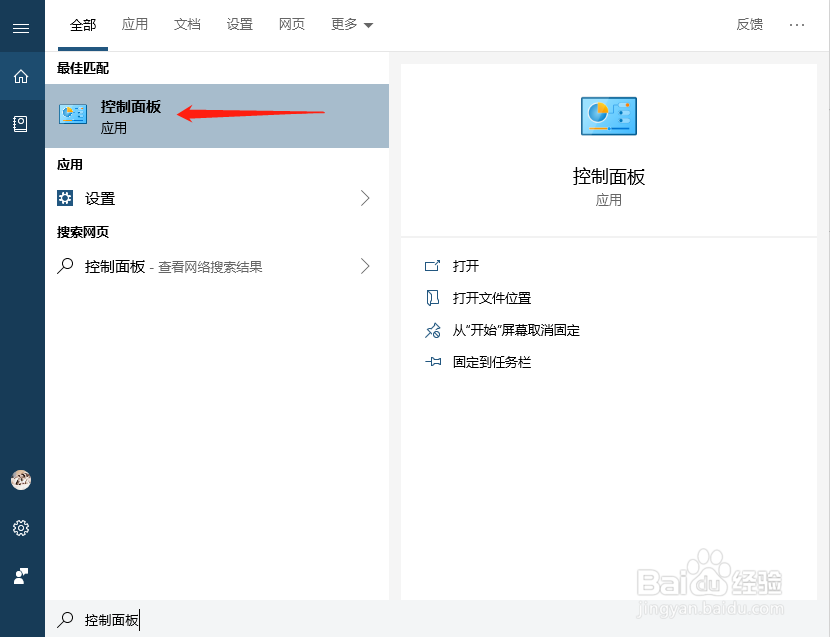Screen dimensions: 830x637
Task: Switch to the 应用 tab
Action: click(x=134, y=24)
